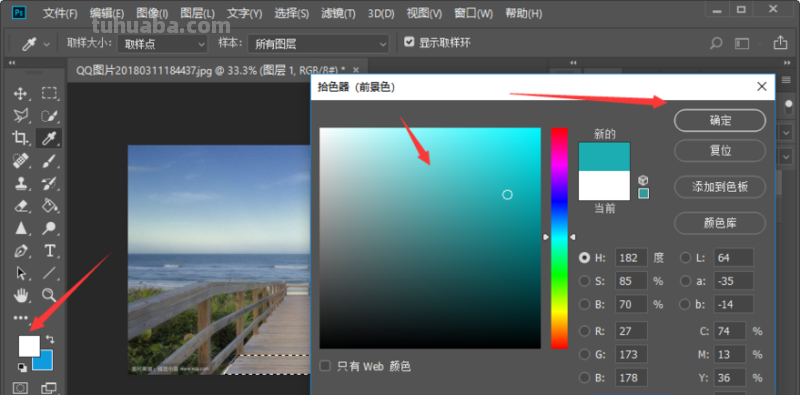
Task: Select the Dodge tool
Action: [x=49, y=228]
